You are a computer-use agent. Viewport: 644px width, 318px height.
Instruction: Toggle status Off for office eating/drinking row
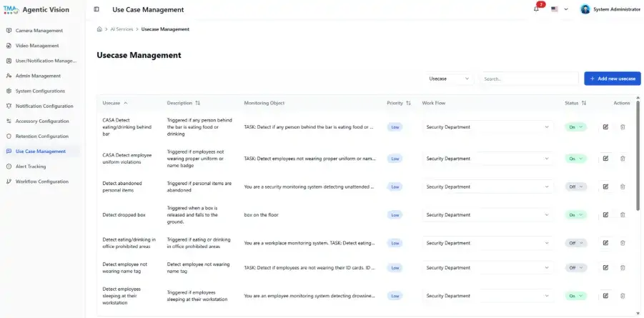pyautogui.click(x=576, y=243)
